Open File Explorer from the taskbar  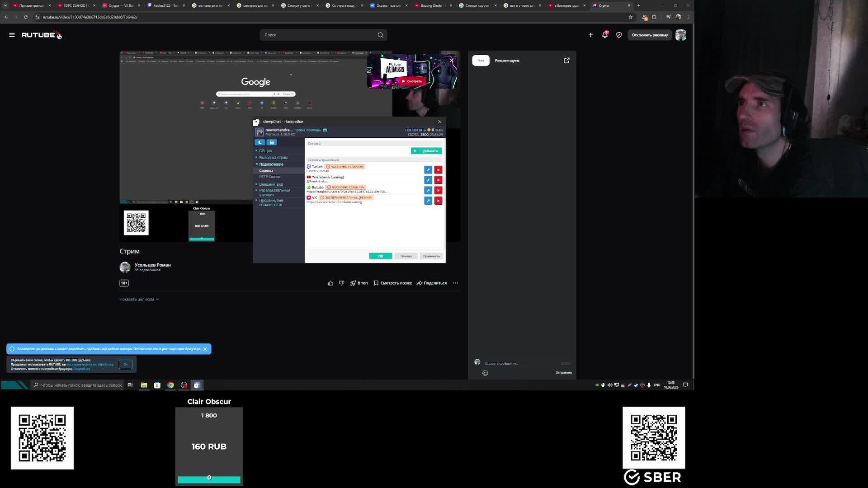point(144,385)
